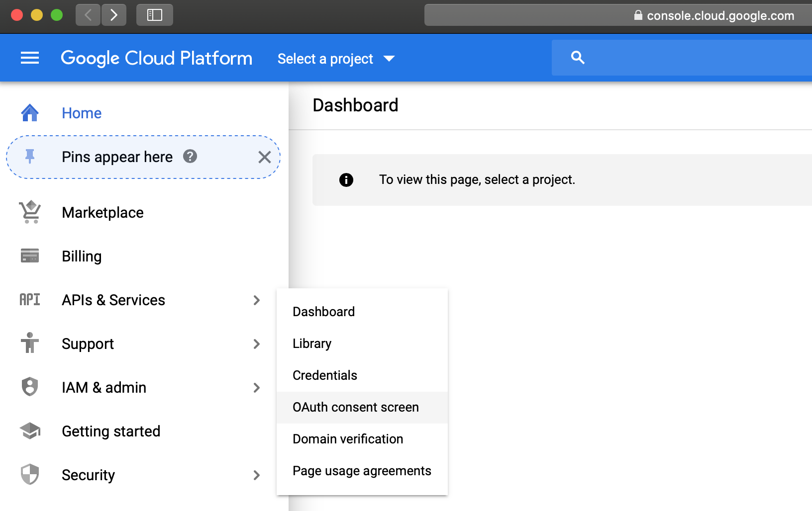Click the macOS green fullscreen button
The width and height of the screenshot is (812, 511).
click(x=57, y=15)
